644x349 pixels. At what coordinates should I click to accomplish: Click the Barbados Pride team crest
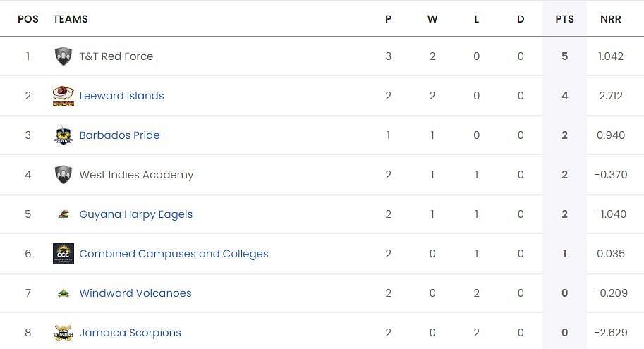(63, 135)
